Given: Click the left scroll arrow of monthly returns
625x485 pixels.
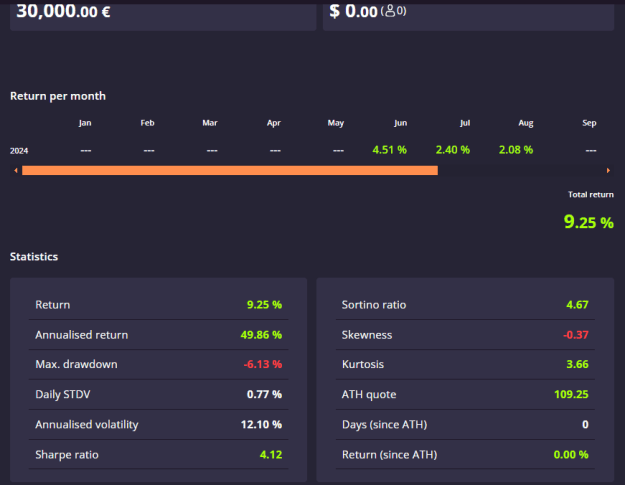Looking at the screenshot, I should 16,171.
